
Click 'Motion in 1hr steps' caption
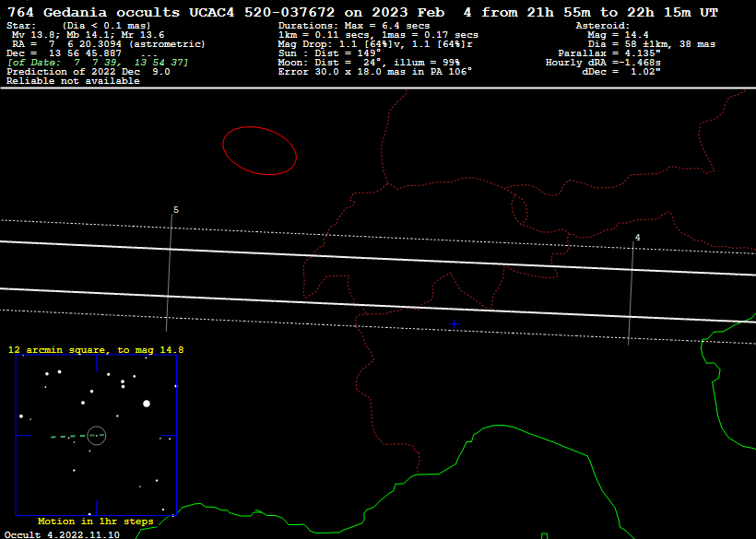96,521
